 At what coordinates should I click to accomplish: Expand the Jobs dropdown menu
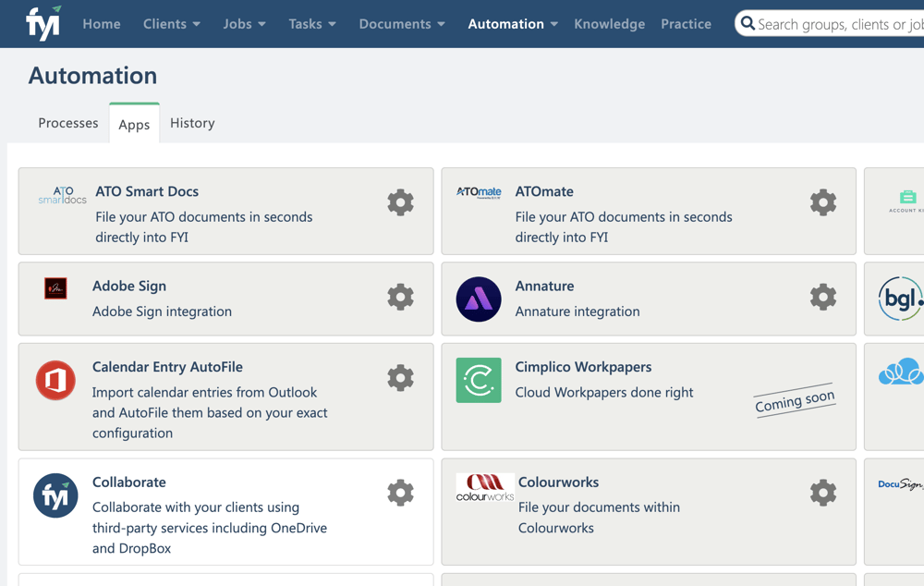pos(244,24)
